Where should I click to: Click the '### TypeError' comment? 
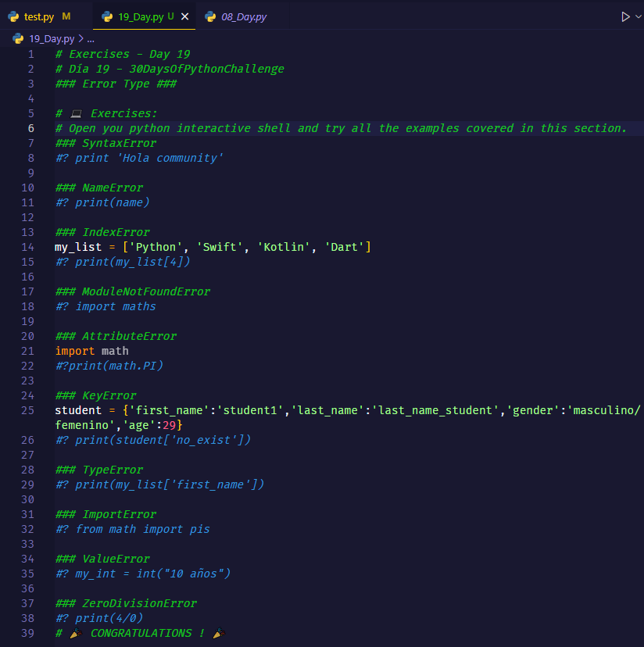[99, 470]
